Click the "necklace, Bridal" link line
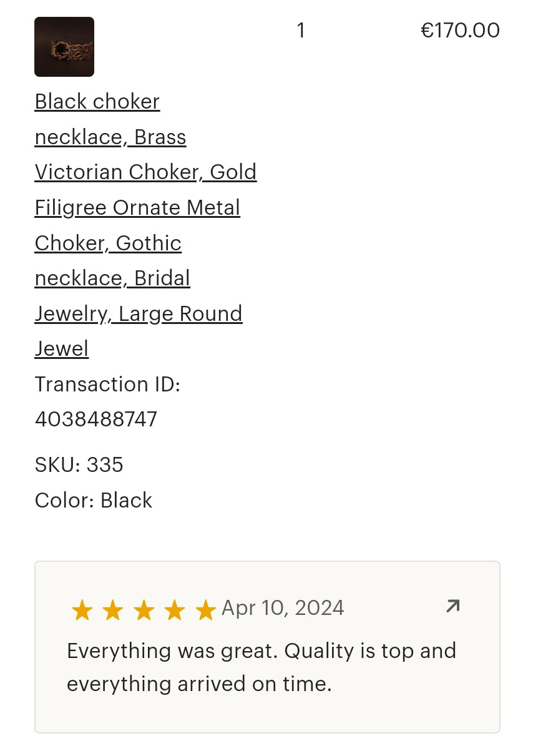Viewport: 538px width, 756px height. click(x=112, y=278)
